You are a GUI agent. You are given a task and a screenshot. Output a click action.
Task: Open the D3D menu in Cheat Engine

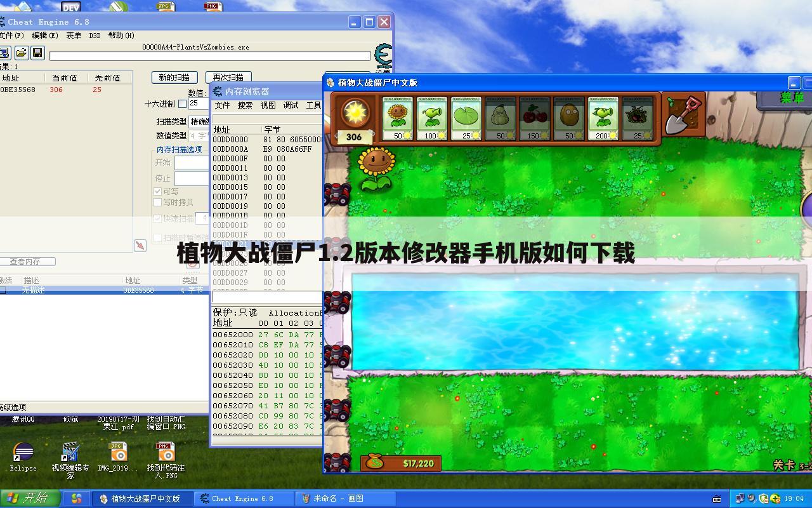(95, 36)
